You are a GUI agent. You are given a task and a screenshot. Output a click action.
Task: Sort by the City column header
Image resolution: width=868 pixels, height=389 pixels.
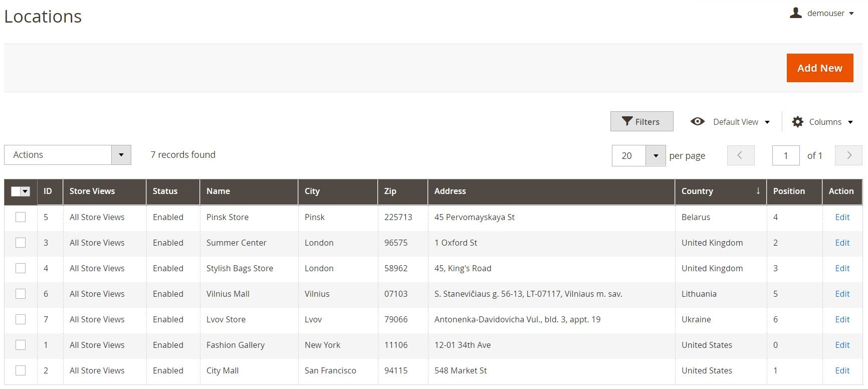(x=338, y=191)
